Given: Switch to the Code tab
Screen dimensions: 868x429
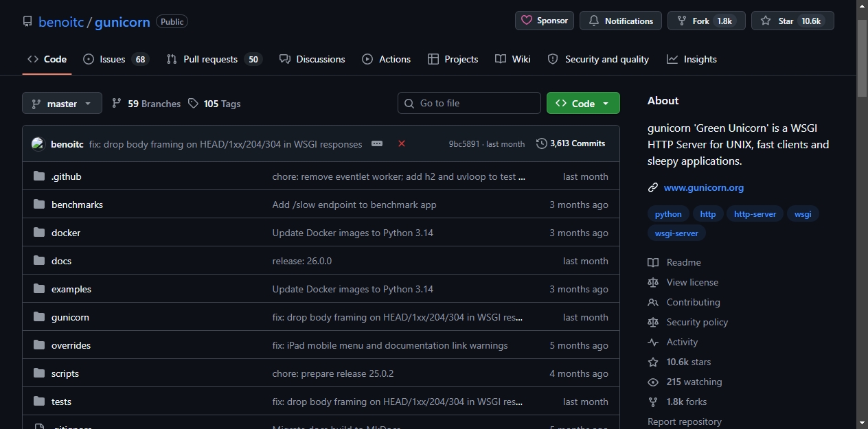Looking at the screenshot, I should [47, 59].
